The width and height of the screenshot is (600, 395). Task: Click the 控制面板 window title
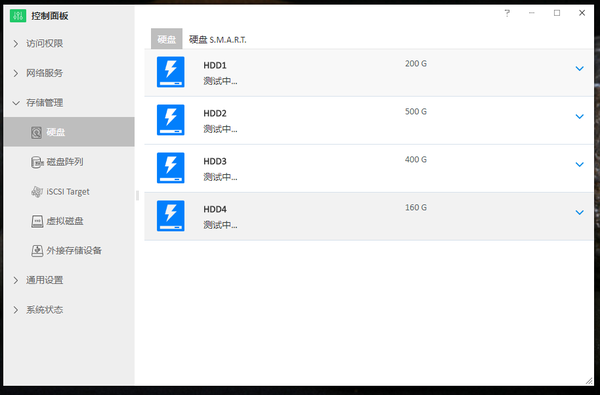(x=50, y=16)
